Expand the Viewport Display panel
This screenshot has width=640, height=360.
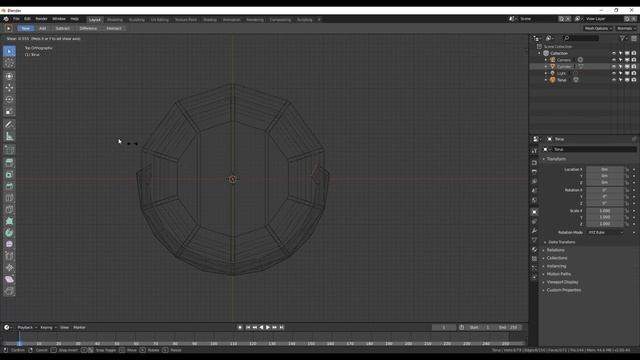click(562, 282)
